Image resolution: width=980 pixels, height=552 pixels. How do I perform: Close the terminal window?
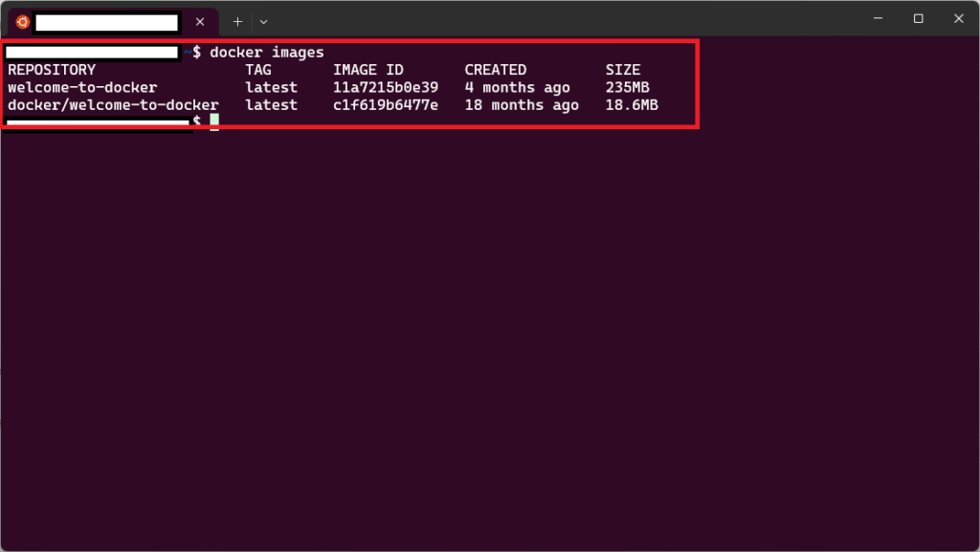(959, 19)
